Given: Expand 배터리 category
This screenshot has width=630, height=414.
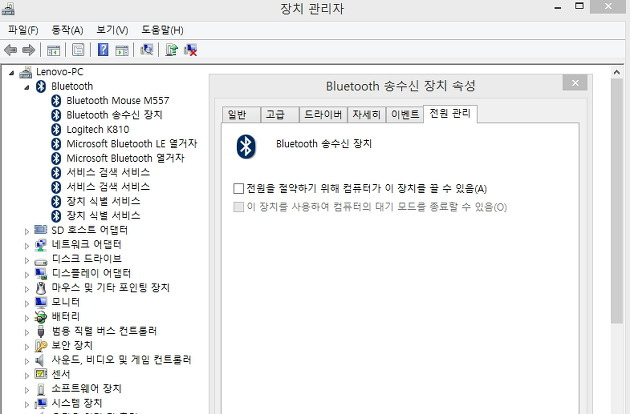Looking at the screenshot, I should [27, 318].
